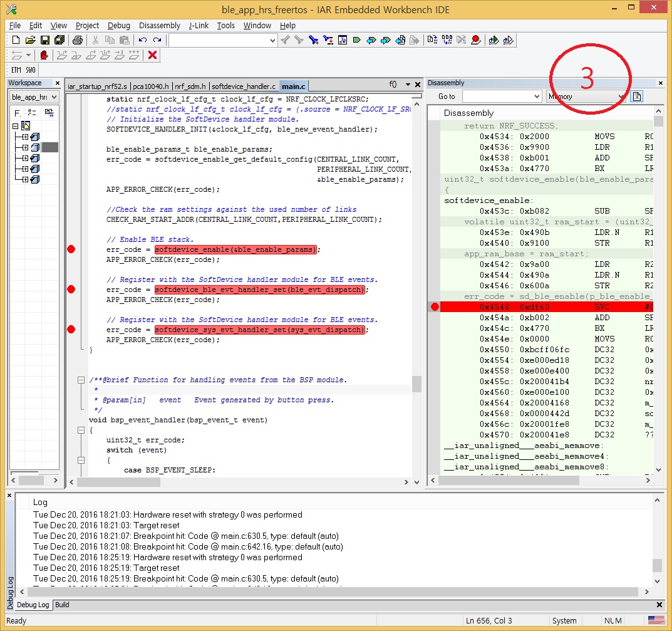Toggle breakpoint on softdevice_ble_evt_handler_set line
672x631 pixels.
[x=71, y=289]
